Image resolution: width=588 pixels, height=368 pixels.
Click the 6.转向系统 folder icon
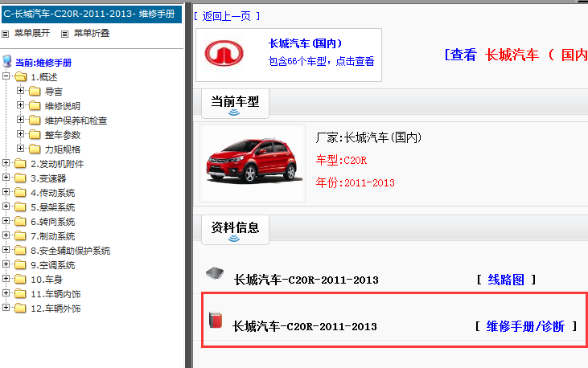[21, 222]
